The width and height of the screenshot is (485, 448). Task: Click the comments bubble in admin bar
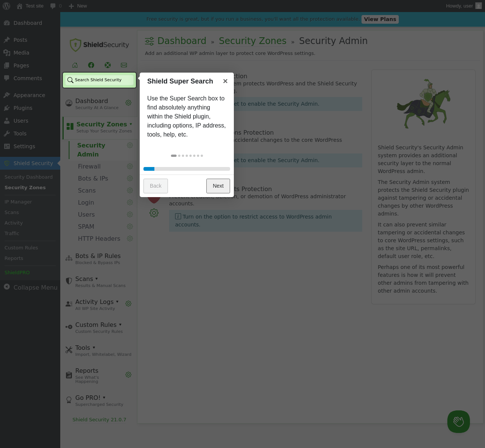click(x=56, y=6)
